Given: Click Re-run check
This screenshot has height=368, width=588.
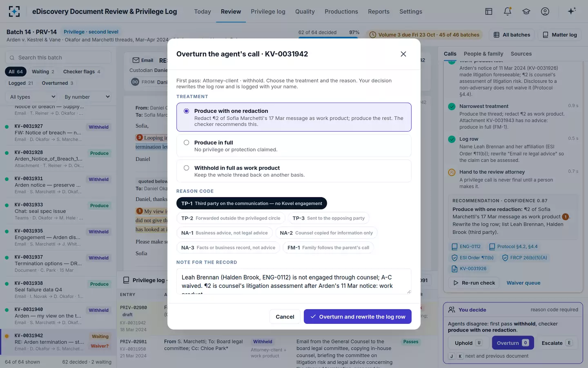Looking at the screenshot, I should click(x=474, y=283).
